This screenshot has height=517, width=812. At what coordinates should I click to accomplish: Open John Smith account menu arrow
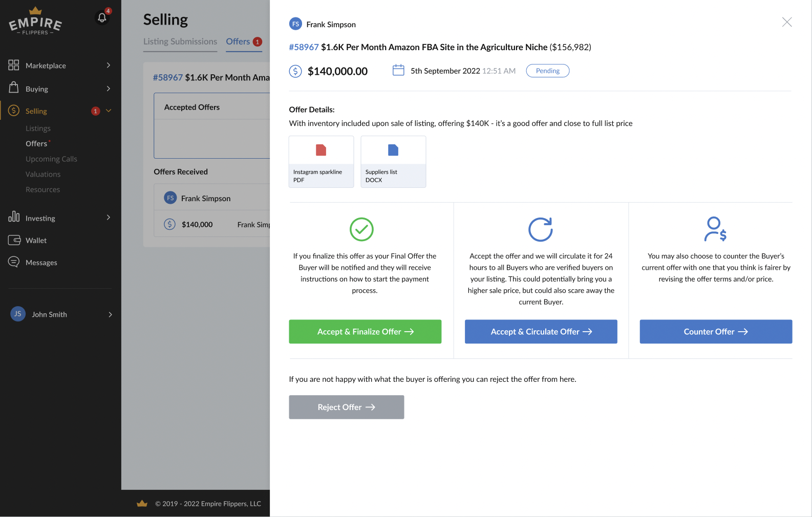[x=110, y=314]
